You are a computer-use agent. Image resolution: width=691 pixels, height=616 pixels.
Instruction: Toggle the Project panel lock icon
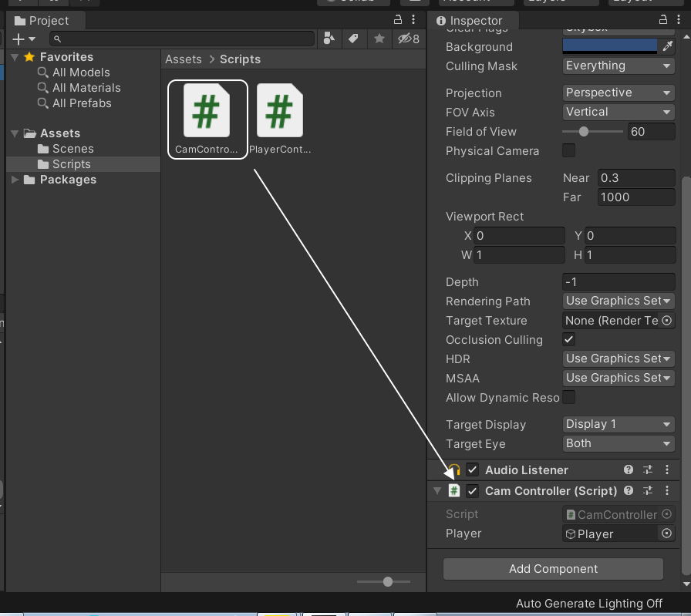point(397,19)
